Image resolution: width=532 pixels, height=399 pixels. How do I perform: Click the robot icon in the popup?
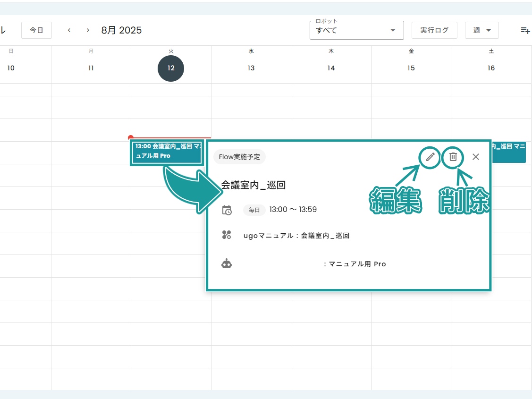pos(227,263)
